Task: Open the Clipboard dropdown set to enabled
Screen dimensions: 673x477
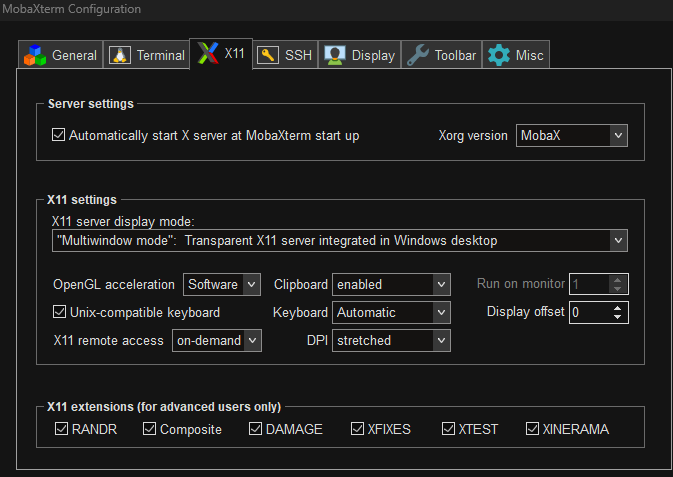Action: pyautogui.click(x=392, y=285)
